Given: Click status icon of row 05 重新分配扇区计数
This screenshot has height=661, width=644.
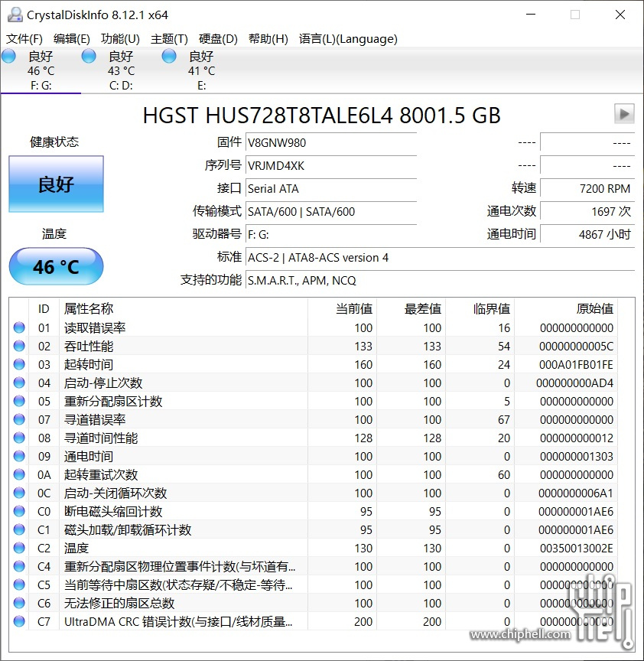Looking at the screenshot, I should point(19,401).
